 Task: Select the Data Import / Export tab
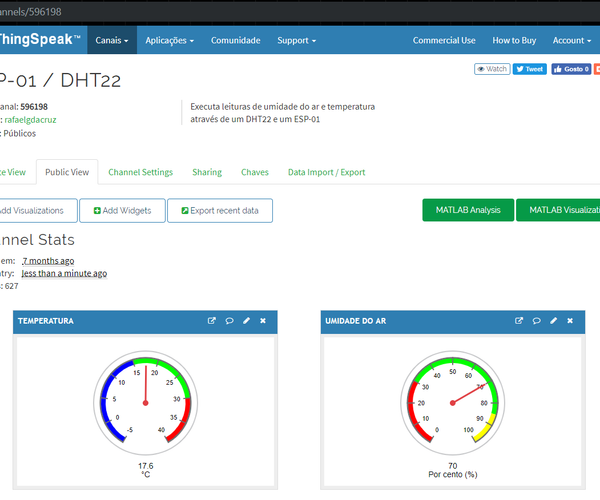coord(326,172)
